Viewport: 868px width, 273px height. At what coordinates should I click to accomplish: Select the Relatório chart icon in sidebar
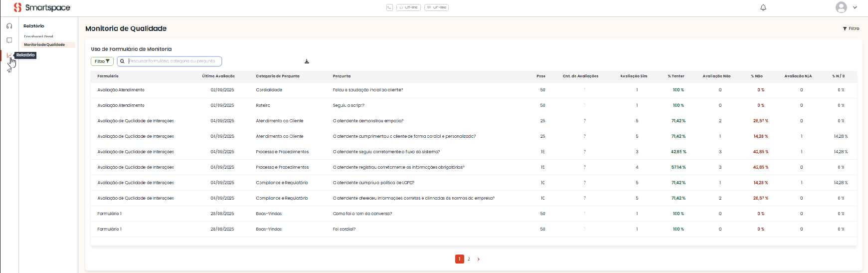tap(9, 55)
